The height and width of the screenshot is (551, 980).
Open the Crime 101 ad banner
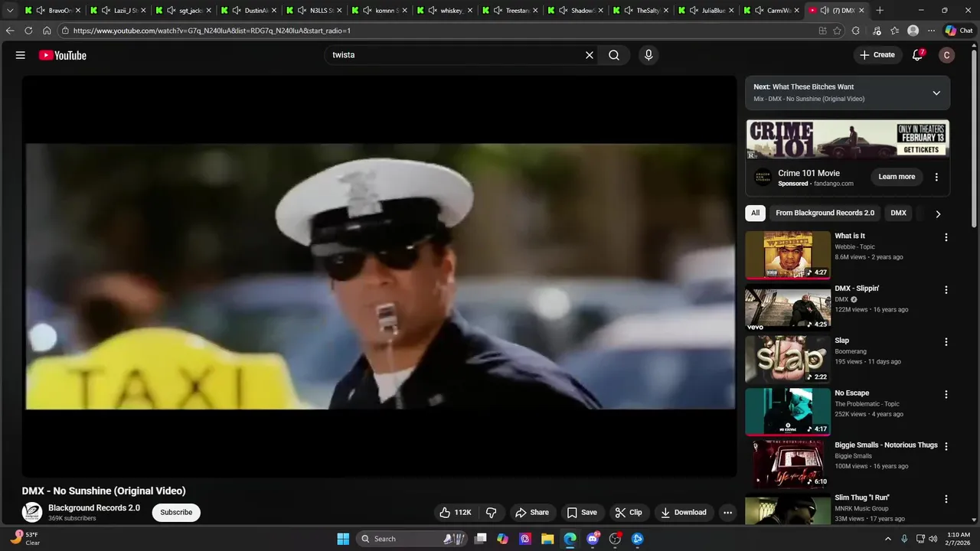coord(848,139)
